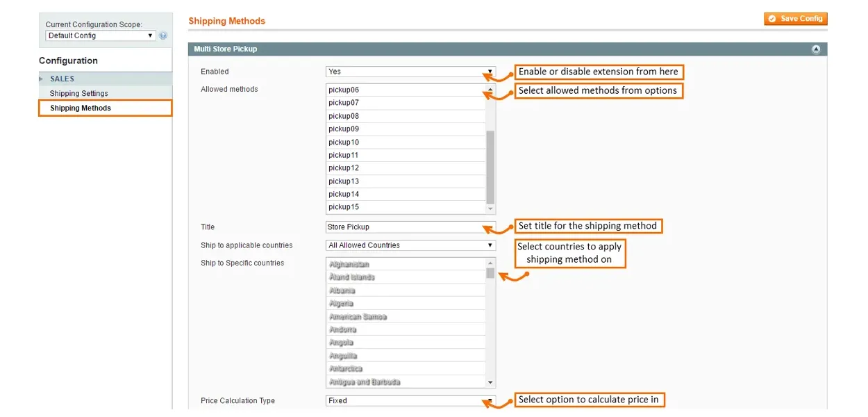The width and height of the screenshot is (868, 417).
Task: Open Ship to applicable countries dropdown
Action: tap(410, 245)
